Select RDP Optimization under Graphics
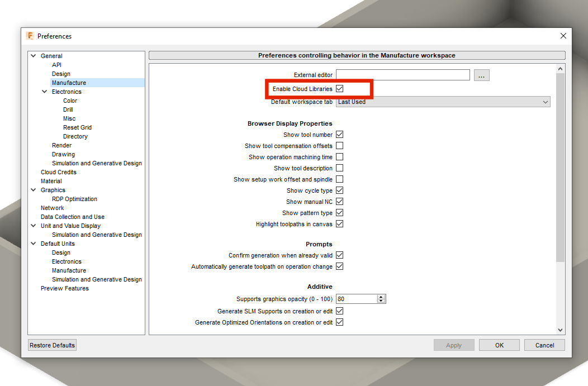Viewport: 588px width, 386px height. click(75, 199)
